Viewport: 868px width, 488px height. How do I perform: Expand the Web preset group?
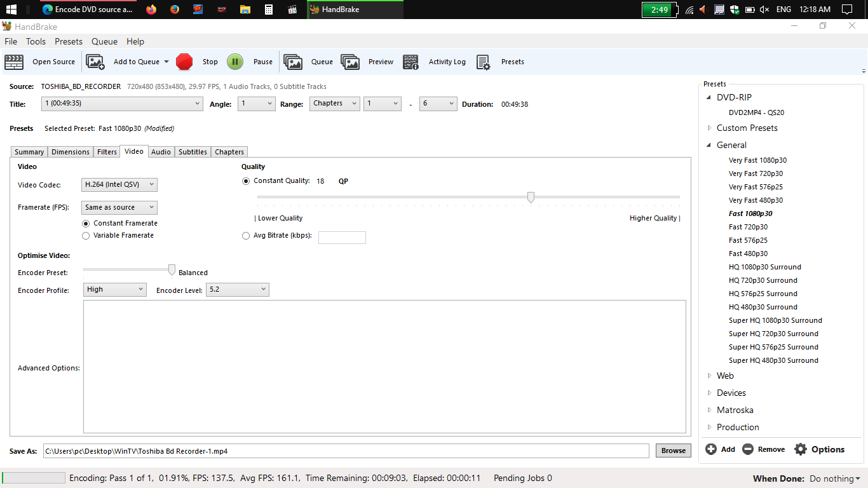(x=709, y=376)
